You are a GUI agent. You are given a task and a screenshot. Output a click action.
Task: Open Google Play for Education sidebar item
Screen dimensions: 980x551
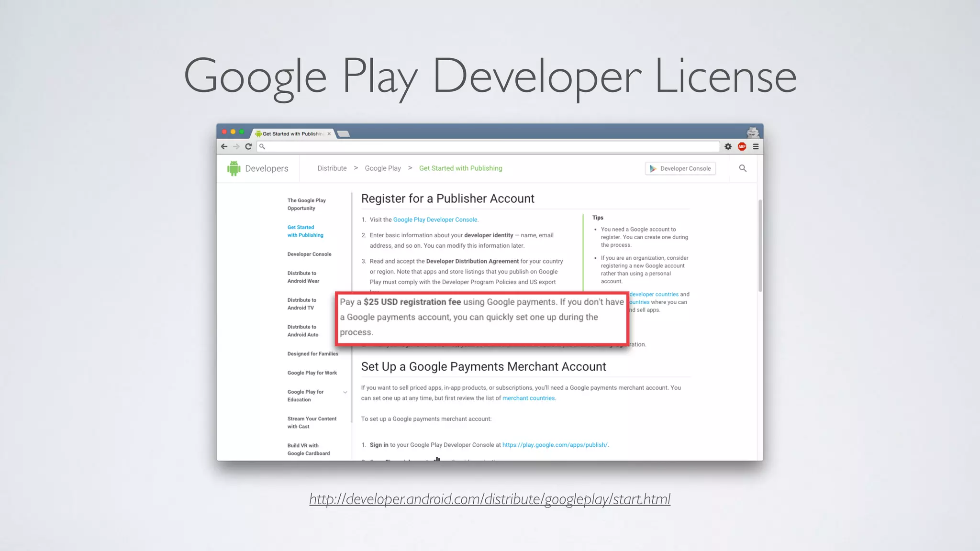point(305,396)
